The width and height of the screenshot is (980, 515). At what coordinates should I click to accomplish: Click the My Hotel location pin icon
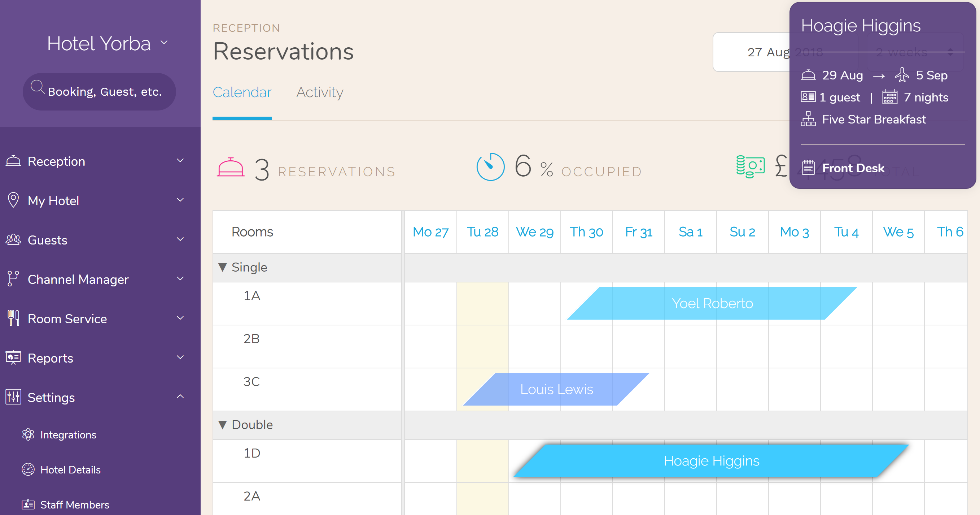(13, 200)
